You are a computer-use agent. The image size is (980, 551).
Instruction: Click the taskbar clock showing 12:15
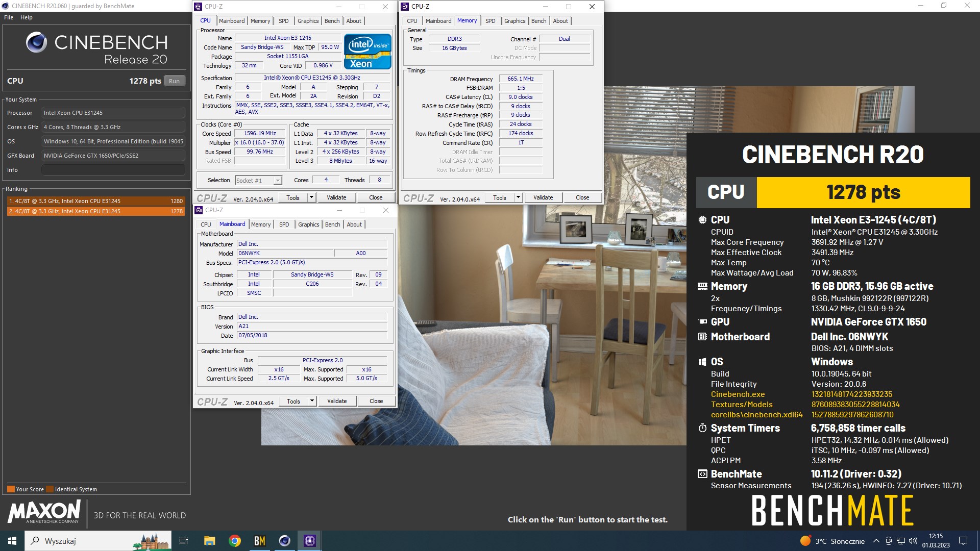coord(936,541)
